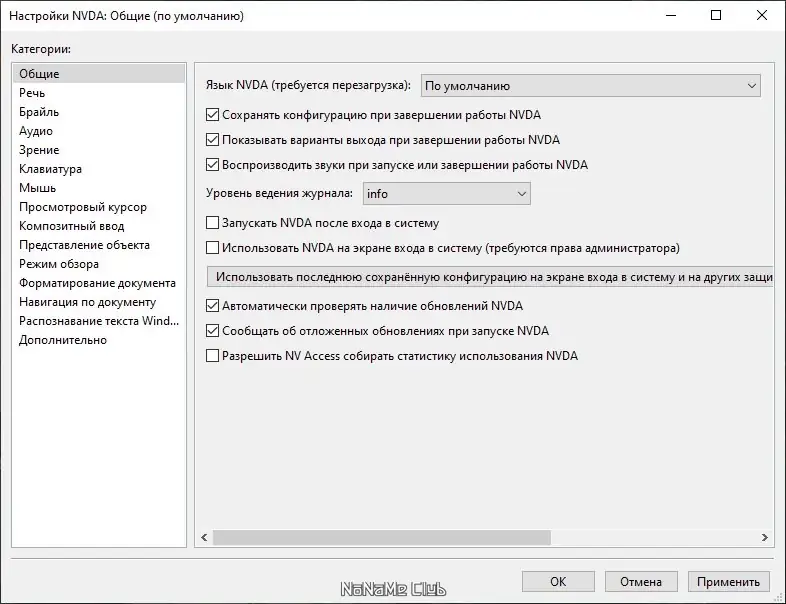The height and width of the screenshot is (604, 786).
Task: Open the Просмотровый курсор category
Action: click(x=99, y=207)
